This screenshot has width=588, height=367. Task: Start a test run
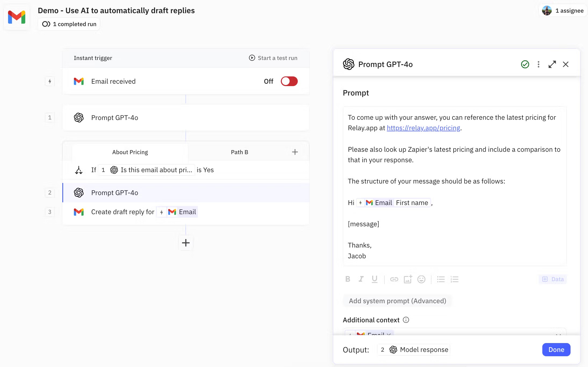pos(273,58)
